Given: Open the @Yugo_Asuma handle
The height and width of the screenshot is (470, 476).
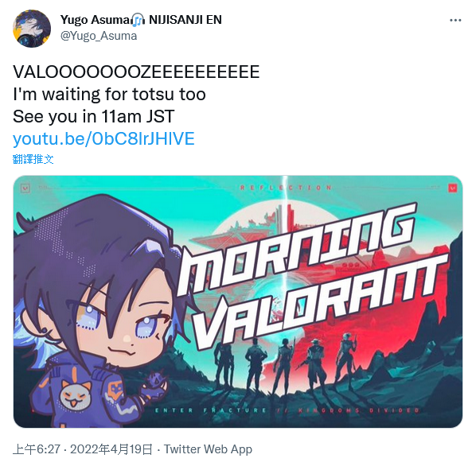Looking at the screenshot, I should (99, 36).
